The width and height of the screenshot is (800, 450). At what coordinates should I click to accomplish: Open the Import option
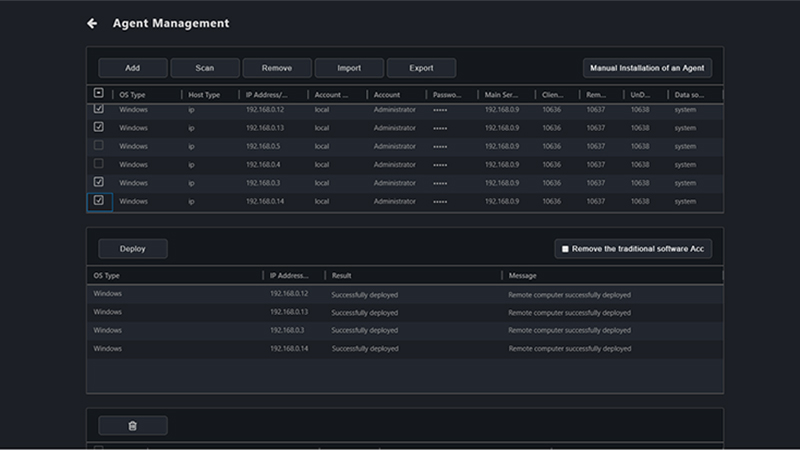(349, 68)
